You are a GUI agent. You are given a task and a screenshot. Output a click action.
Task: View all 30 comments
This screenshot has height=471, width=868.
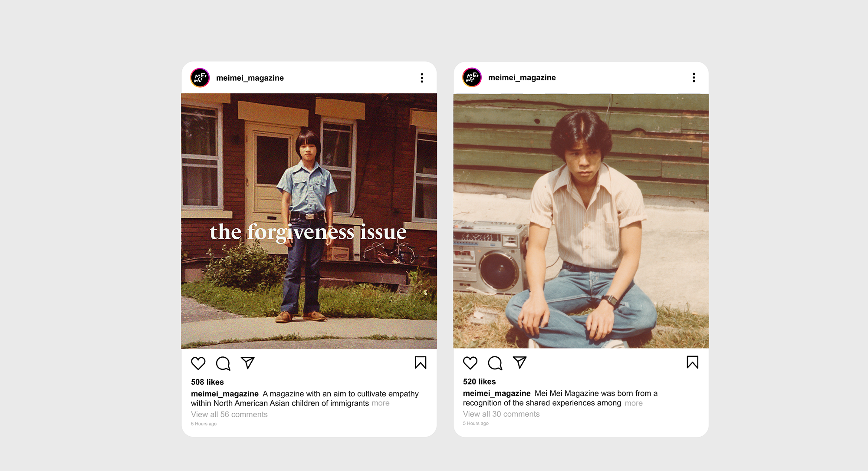pyautogui.click(x=501, y=414)
